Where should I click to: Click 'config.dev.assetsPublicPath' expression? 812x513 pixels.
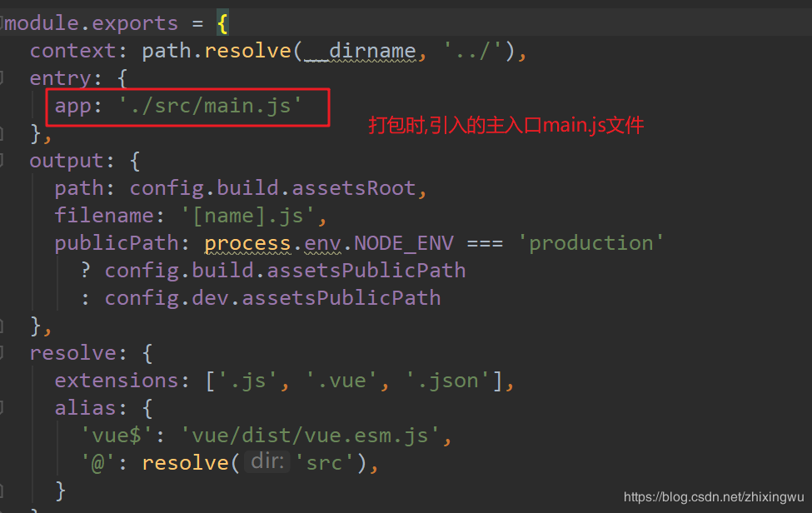[x=272, y=297]
